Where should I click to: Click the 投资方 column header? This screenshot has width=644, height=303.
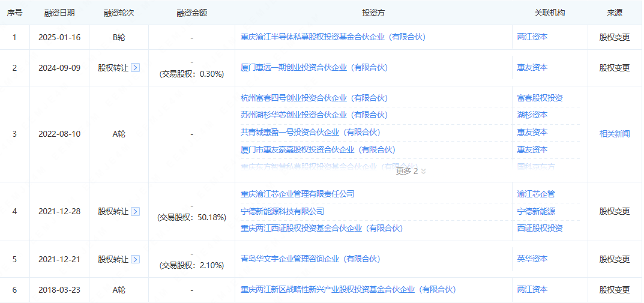click(373, 13)
